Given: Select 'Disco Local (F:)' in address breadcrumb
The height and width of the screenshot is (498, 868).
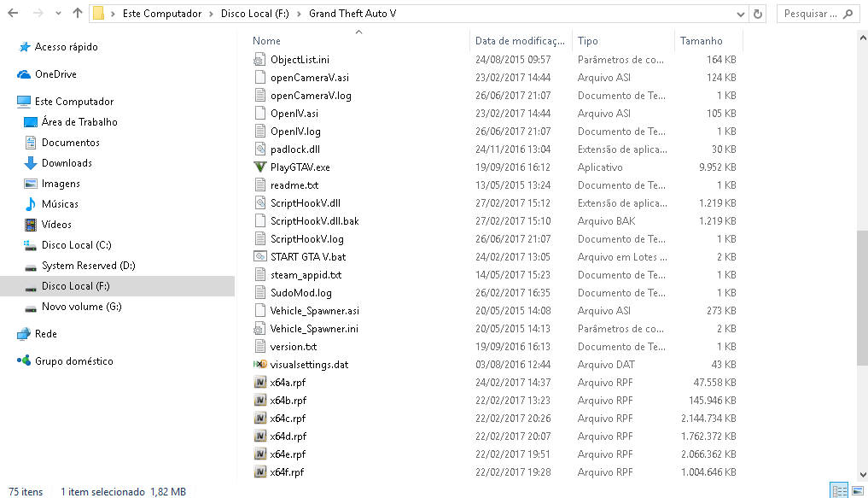Looking at the screenshot, I should 254,14.
